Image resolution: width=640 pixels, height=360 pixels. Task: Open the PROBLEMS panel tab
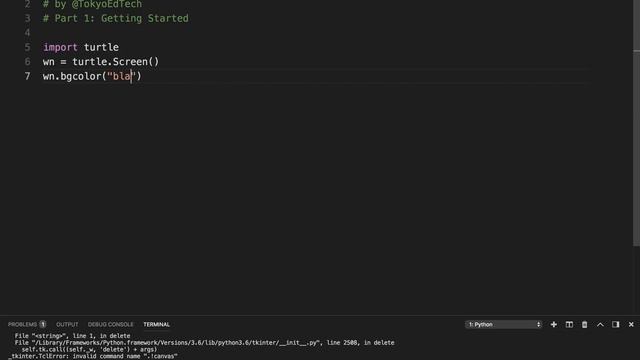tap(22, 324)
